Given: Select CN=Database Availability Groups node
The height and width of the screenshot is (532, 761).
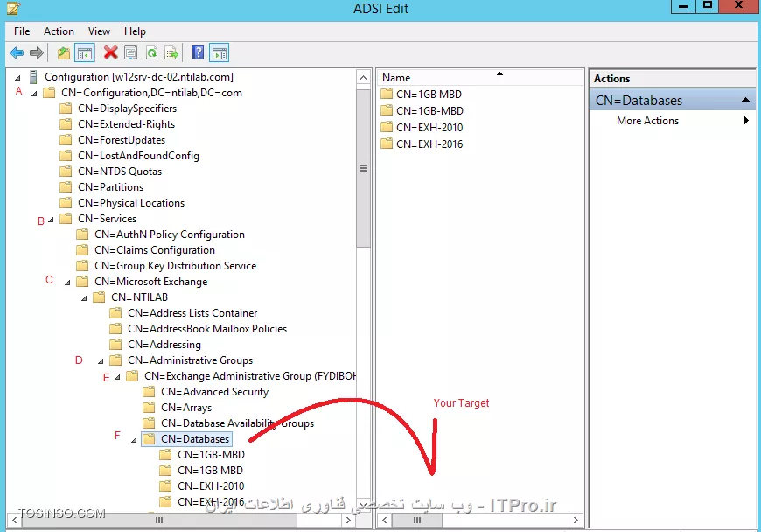Looking at the screenshot, I should 237,423.
